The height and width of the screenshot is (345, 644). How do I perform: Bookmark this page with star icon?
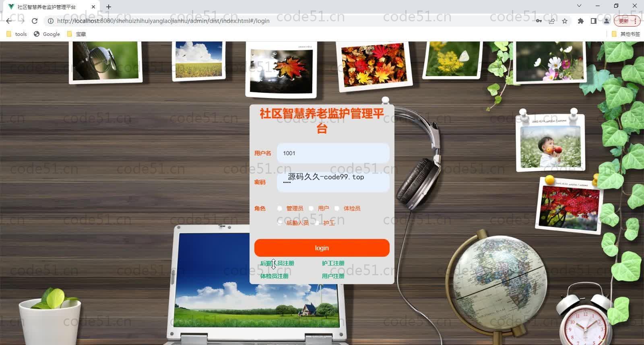(x=565, y=21)
